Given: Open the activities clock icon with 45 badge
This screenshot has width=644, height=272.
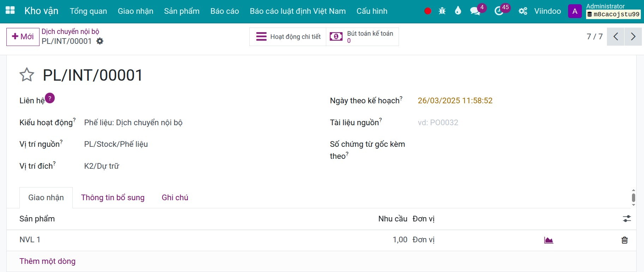Looking at the screenshot, I should coord(499,11).
